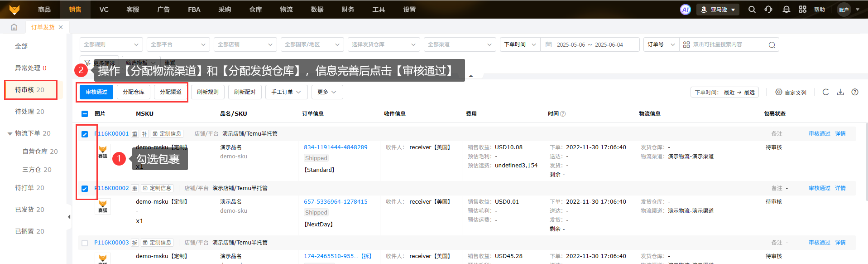868x264 pixels.
Task: Click the 重 tag on P116K00001
Action: pyautogui.click(x=134, y=134)
